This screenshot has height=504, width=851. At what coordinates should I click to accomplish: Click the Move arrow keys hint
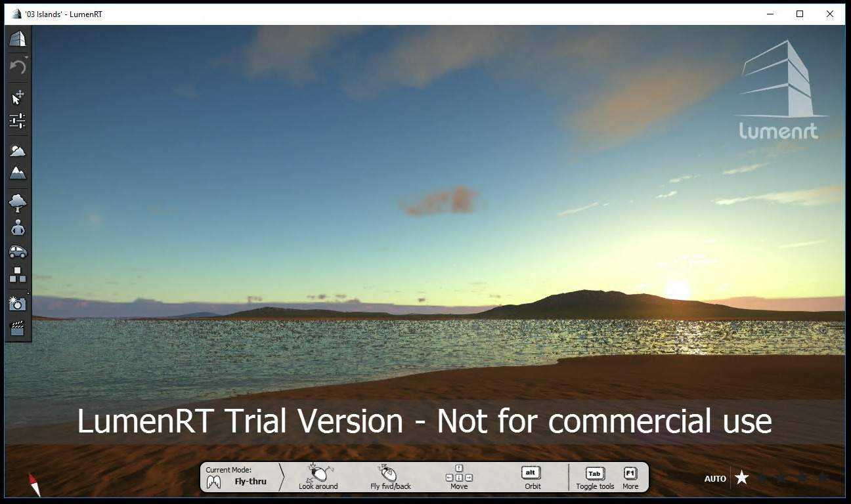[459, 477]
